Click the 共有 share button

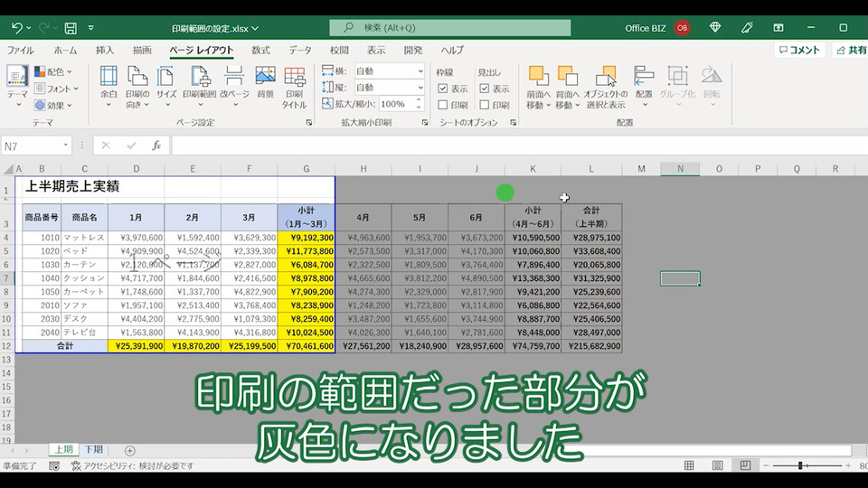point(852,50)
